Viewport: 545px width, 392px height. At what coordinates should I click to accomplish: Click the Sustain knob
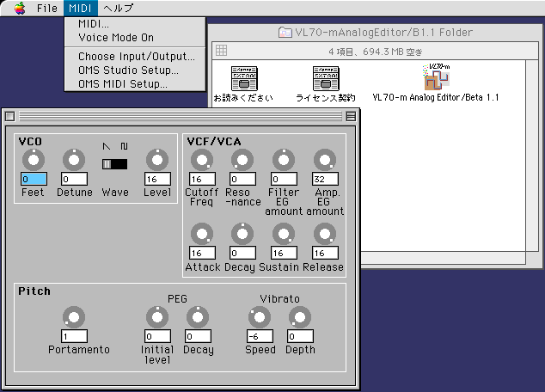coord(284,234)
